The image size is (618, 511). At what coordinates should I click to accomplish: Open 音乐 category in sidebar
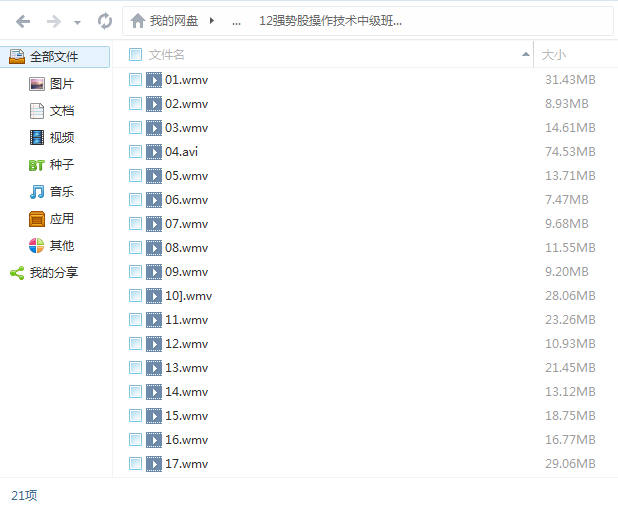coord(61,192)
